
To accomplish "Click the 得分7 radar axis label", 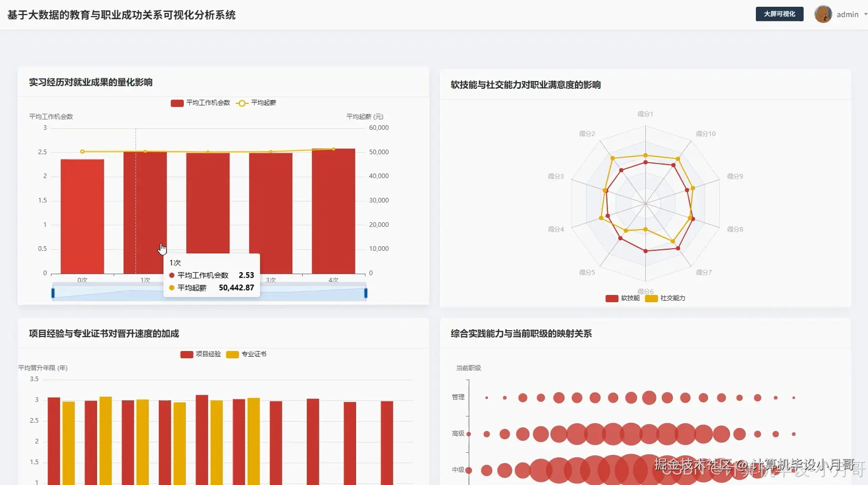I will point(703,273).
